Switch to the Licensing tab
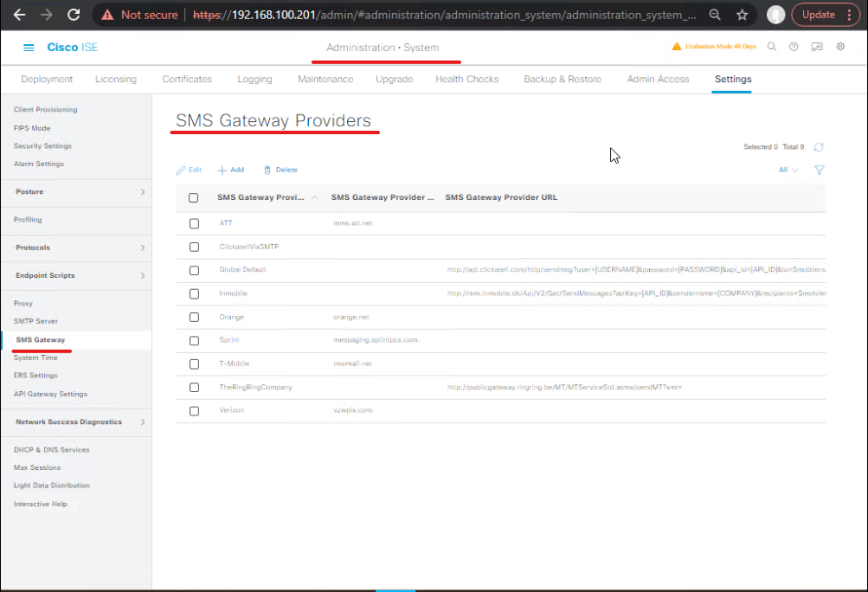868x592 pixels. pyautogui.click(x=116, y=79)
